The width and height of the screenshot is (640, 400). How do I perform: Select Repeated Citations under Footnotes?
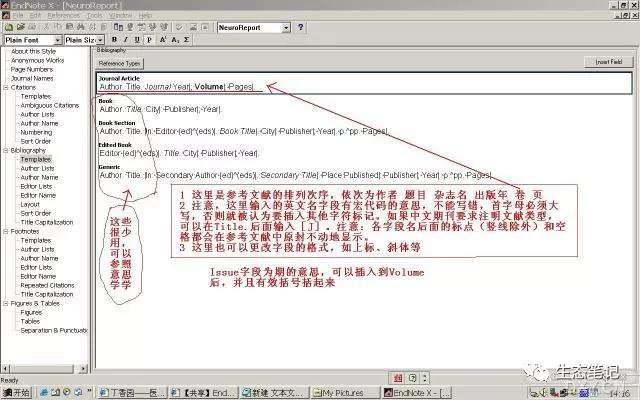(47, 285)
